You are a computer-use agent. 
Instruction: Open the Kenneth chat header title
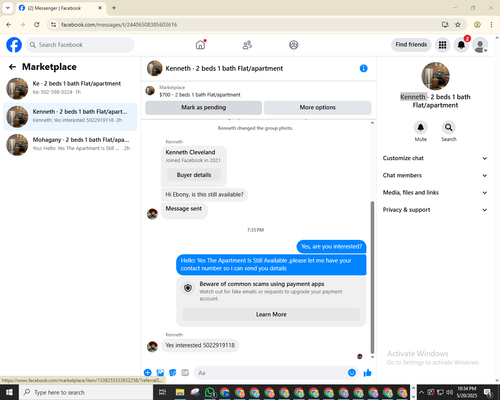coord(224,68)
